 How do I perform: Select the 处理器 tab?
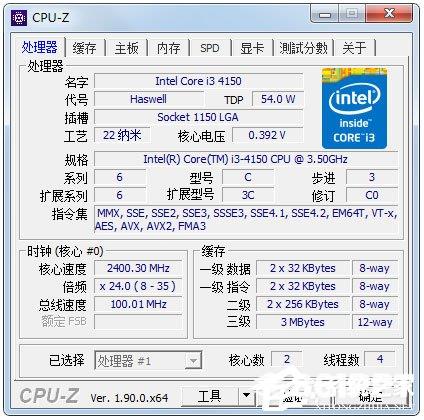pos(39,47)
